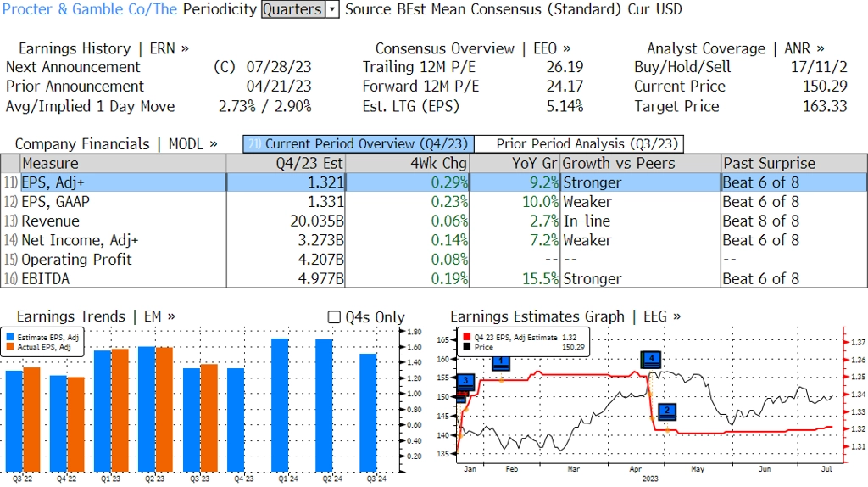Click Trailing 12M P/E value 26.19

tap(565, 67)
